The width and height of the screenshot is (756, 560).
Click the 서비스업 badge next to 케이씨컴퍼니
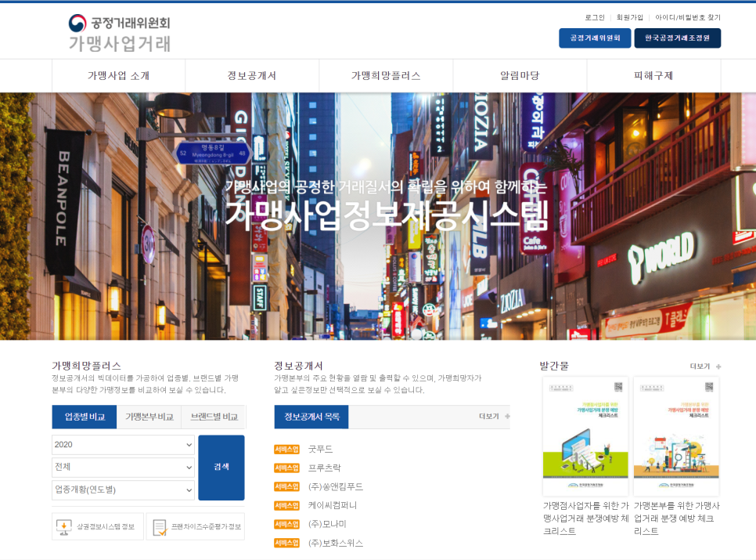click(x=287, y=505)
